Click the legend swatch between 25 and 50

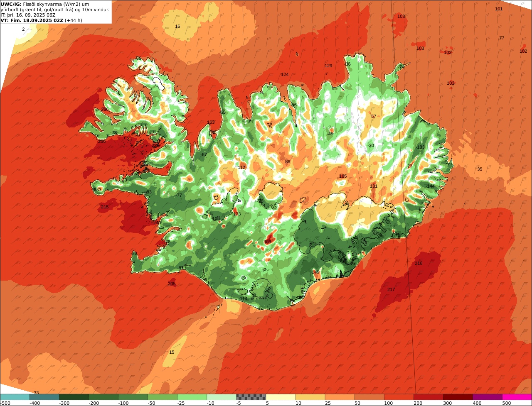point(339,397)
